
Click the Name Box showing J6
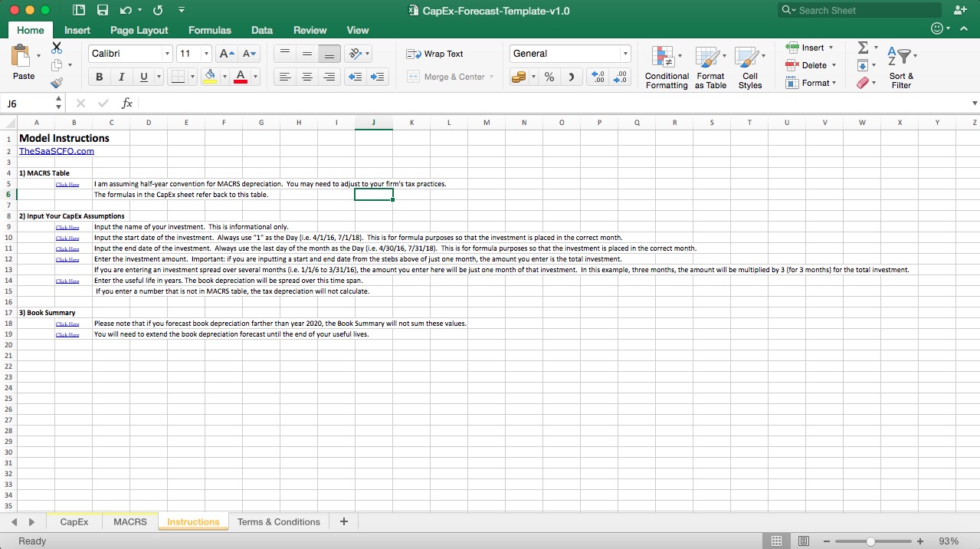click(29, 103)
